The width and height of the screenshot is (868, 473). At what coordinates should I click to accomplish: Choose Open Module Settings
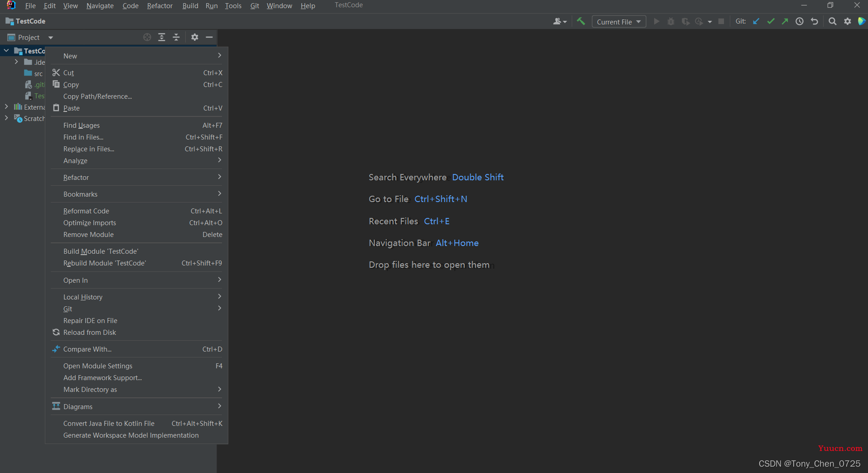136,366
